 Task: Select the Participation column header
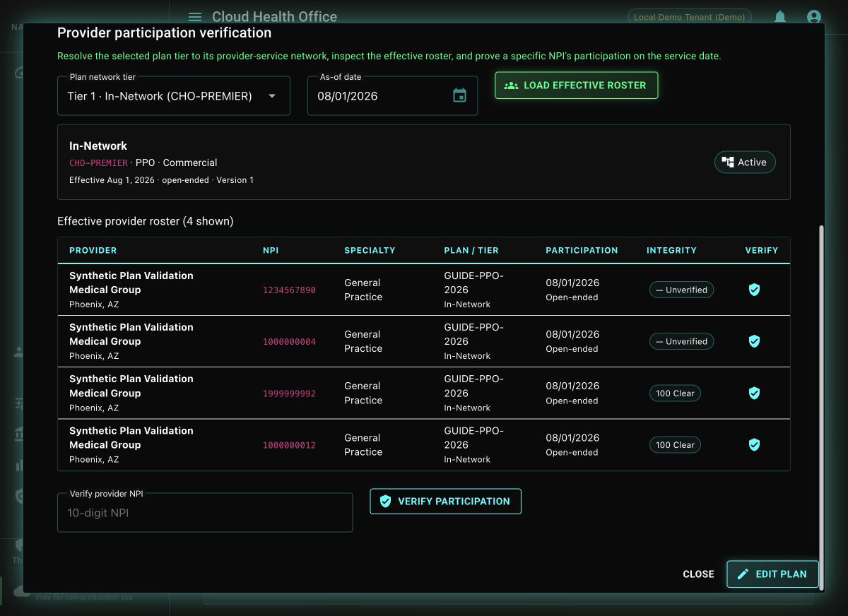click(582, 250)
